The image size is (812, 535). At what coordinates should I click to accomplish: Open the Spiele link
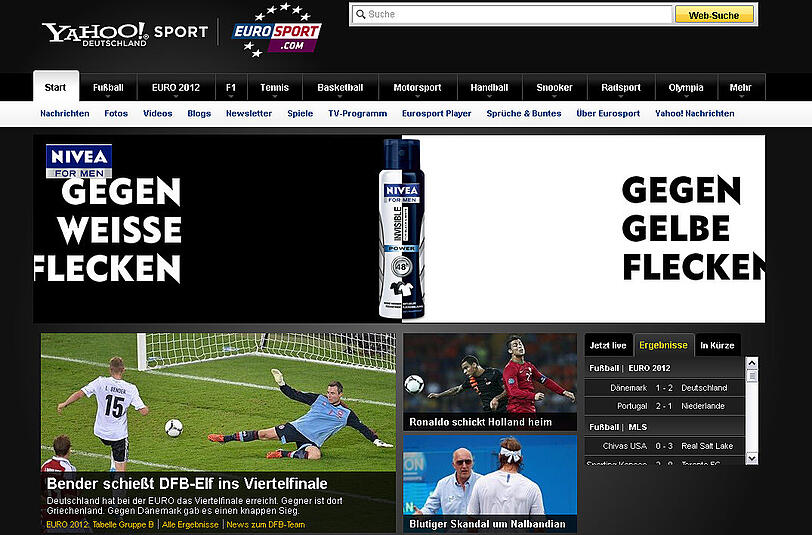(300, 113)
